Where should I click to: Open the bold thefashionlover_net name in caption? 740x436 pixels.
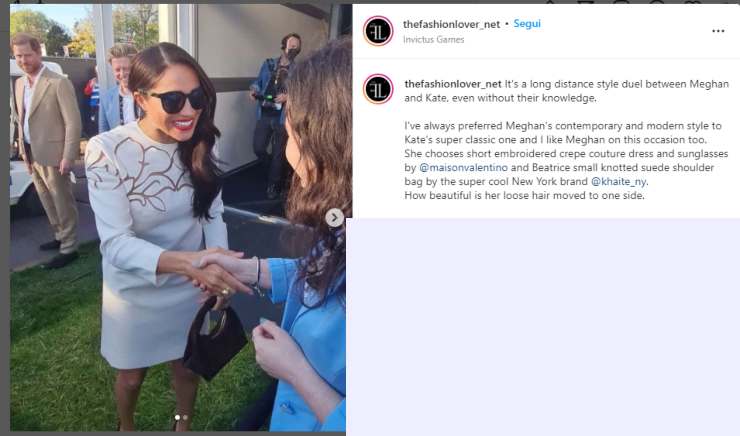pos(453,84)
